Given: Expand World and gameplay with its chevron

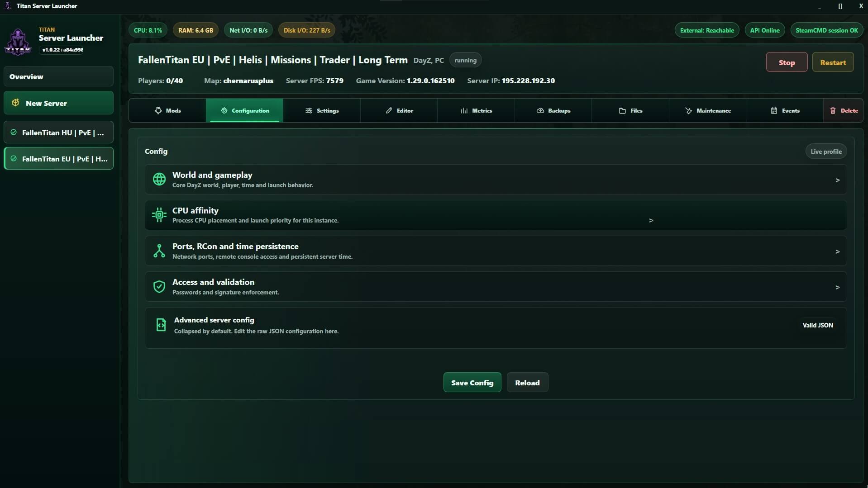Looking at the screenshot, I should [837, 180].
